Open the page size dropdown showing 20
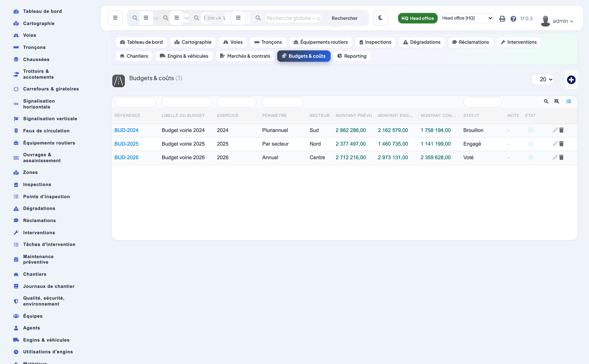Image resolution: width=589 pixels, height=364 pixels. coord(543,79)
